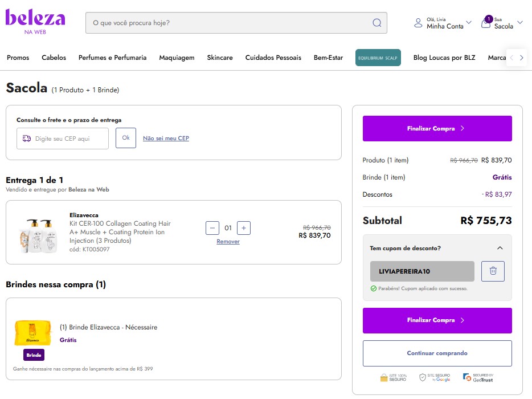Select the Skincare menu item
Viewport: 532px width, 399px height.
220,58
